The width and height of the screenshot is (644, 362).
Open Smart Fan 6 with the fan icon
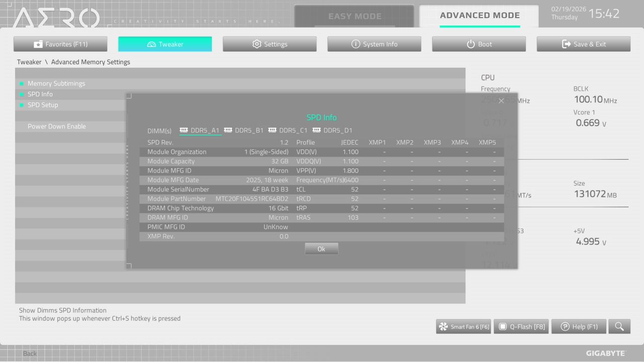point(443,326)
